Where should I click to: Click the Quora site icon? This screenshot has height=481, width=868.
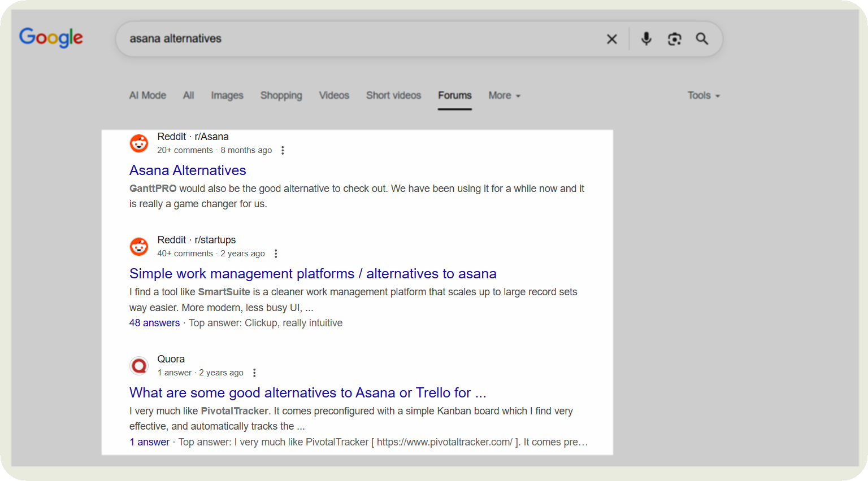(x=139, y=366)
